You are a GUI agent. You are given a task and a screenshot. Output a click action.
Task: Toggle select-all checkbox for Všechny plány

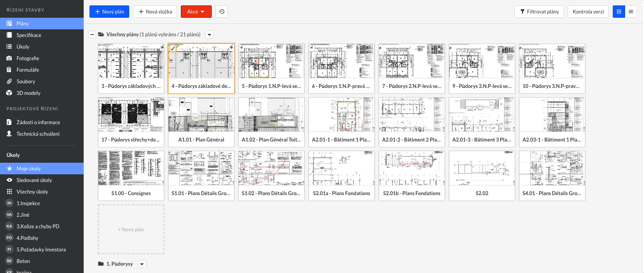click(x=92, y=34)
